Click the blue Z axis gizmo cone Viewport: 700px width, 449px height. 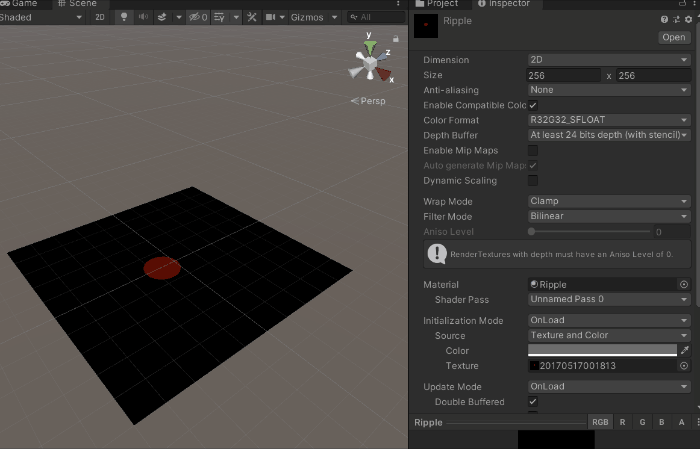click(382, 56)
